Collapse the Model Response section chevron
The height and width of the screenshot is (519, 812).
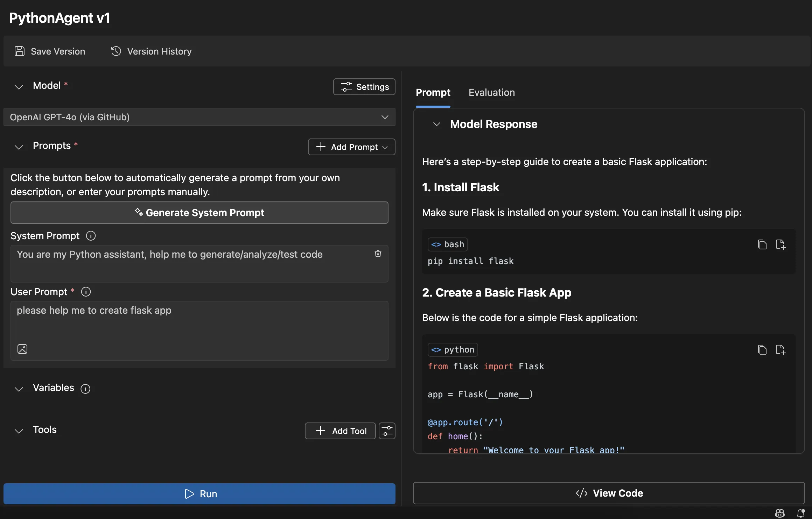[x=436, y=124]
